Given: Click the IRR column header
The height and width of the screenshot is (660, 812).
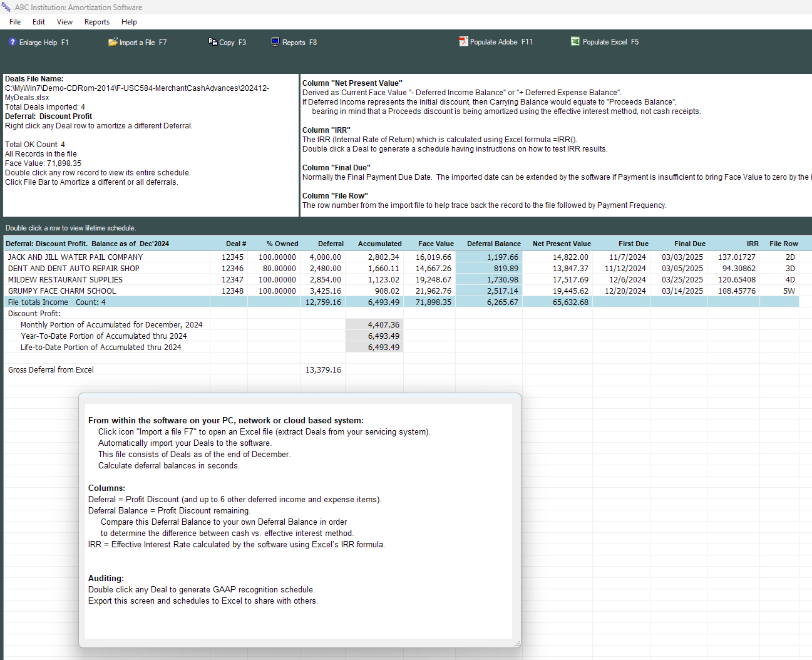Looking at the screenshot, I should point(752,244).
